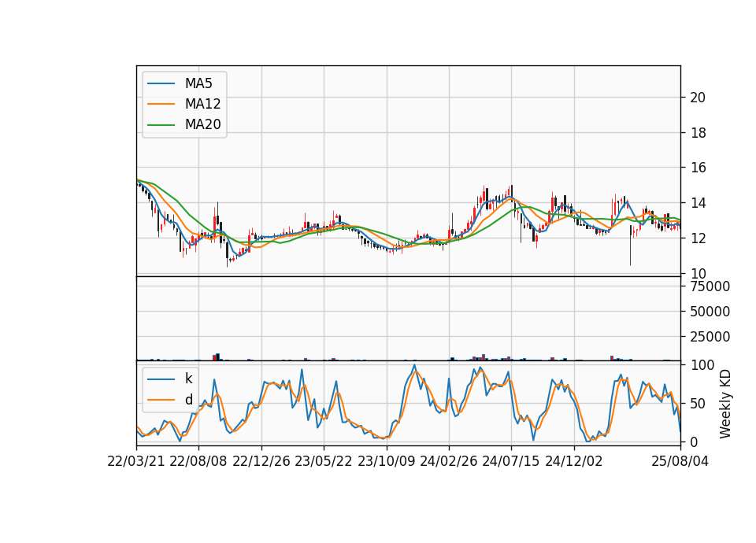
Task: Click the k legend label
Action: tap(188, 379)
